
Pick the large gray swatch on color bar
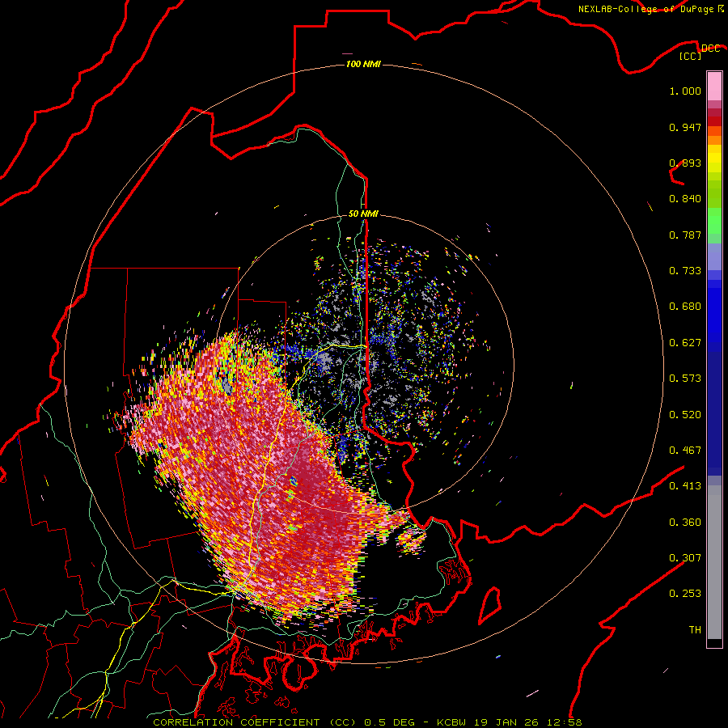pos(714,566)
